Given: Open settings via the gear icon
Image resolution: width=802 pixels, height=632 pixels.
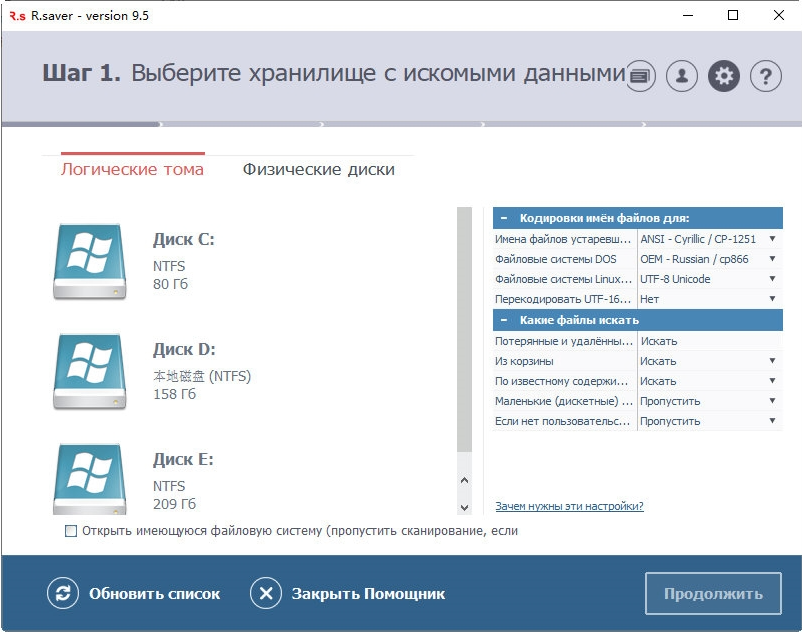Looking at the screenshot, I should coord(723,75).
